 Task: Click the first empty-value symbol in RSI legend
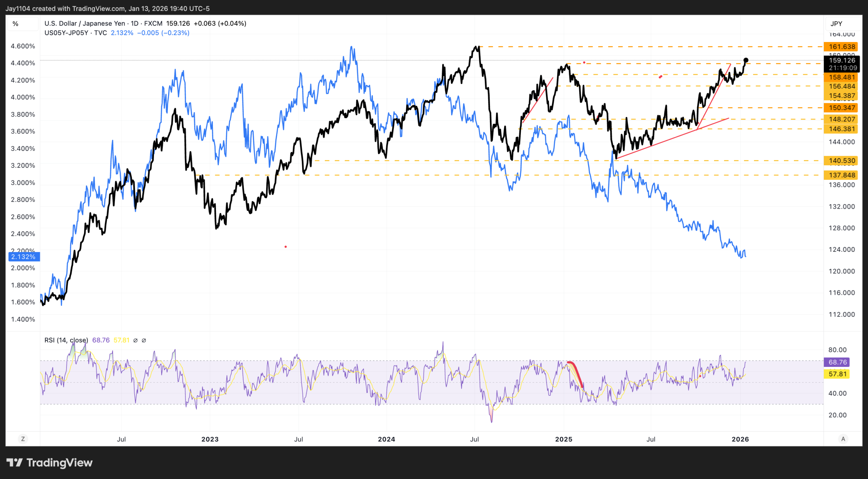[x=135, y=340]
